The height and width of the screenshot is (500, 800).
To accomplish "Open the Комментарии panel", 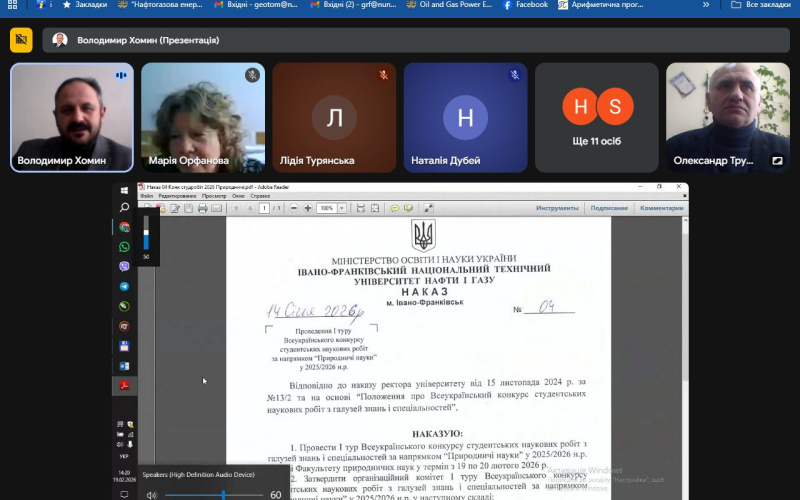I will pyautogui.click(x=662, y=208).
